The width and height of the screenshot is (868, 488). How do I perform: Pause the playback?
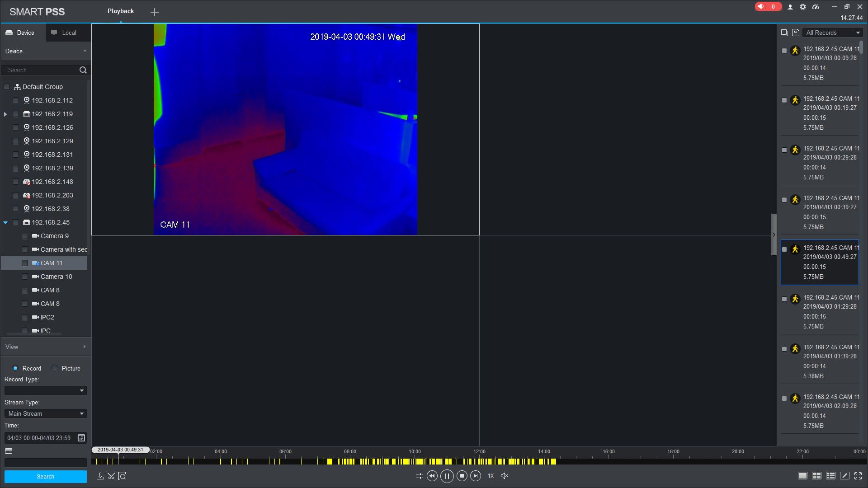[x=447, y=476]
